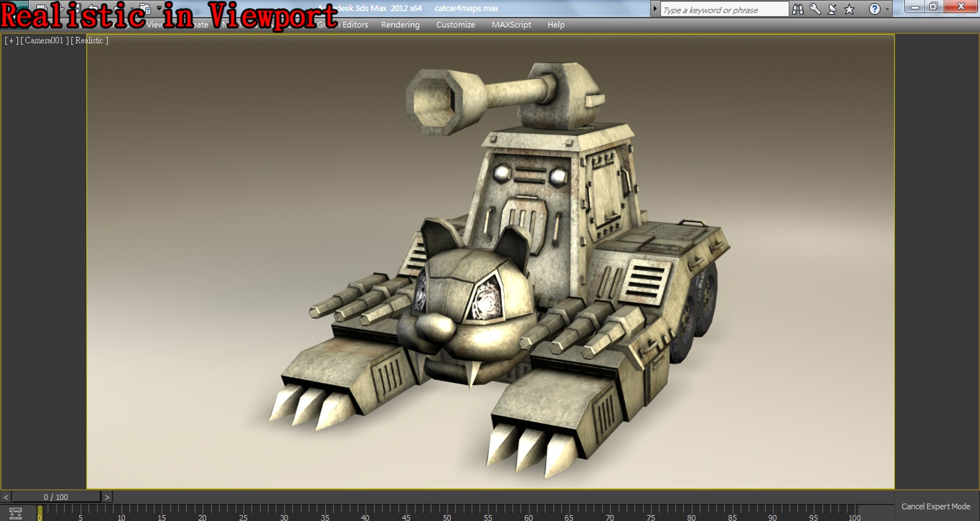This screenshot has height=521, width=980.
Task: Open the viewport [+] general menu
Action: [11, 40]
